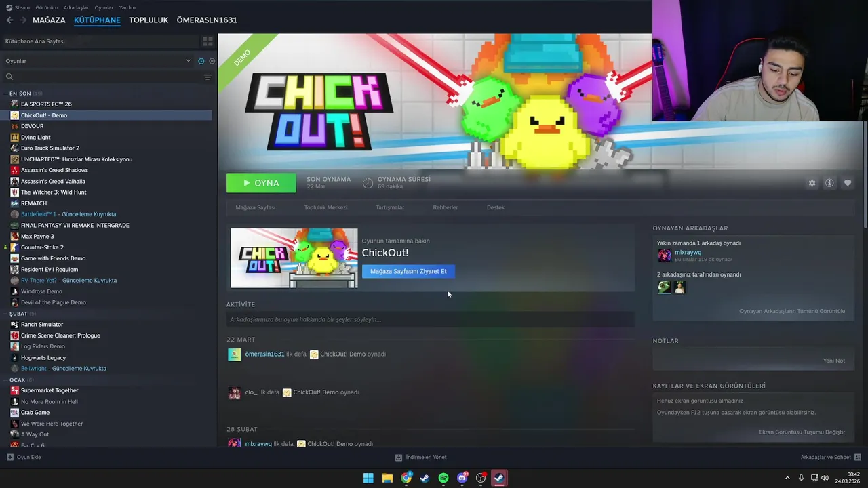Open Mağaza Sayfası game tab
868x488 pixels.
(x=256, y=207)
